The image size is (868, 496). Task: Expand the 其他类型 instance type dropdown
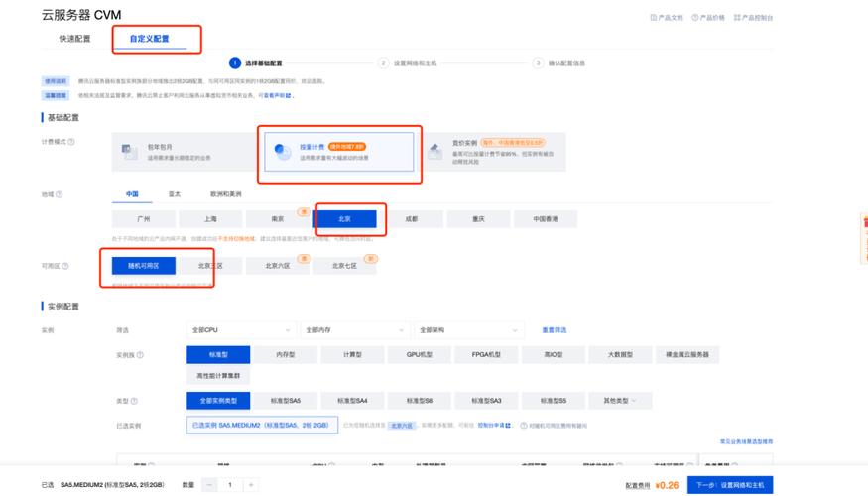coord(620,401)
